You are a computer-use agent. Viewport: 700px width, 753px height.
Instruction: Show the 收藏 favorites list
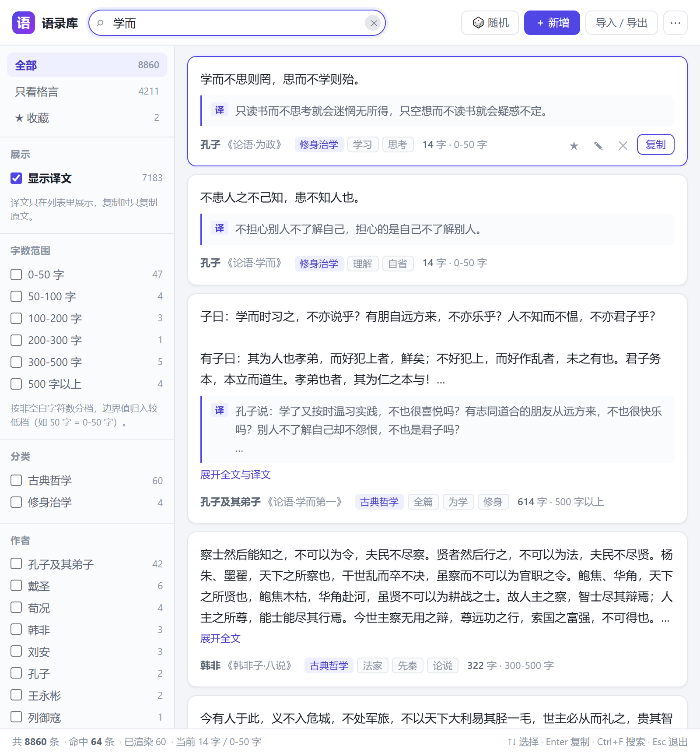(x=87, y=118)
